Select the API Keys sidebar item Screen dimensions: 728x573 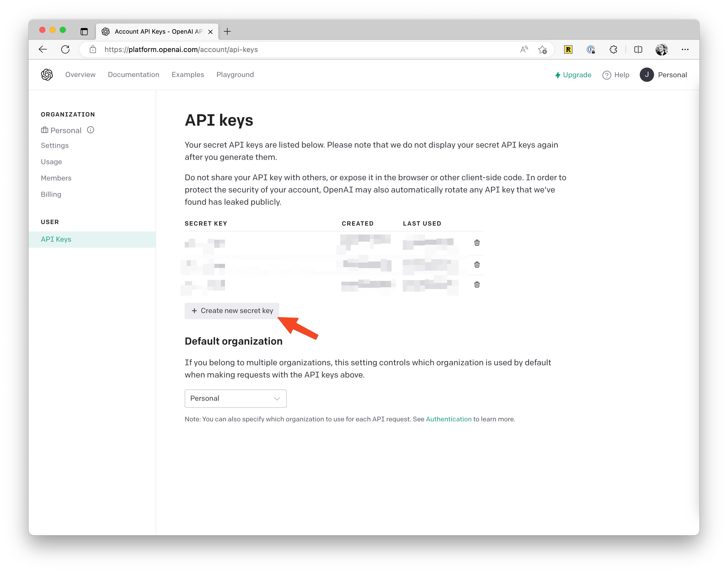(56, 239)
